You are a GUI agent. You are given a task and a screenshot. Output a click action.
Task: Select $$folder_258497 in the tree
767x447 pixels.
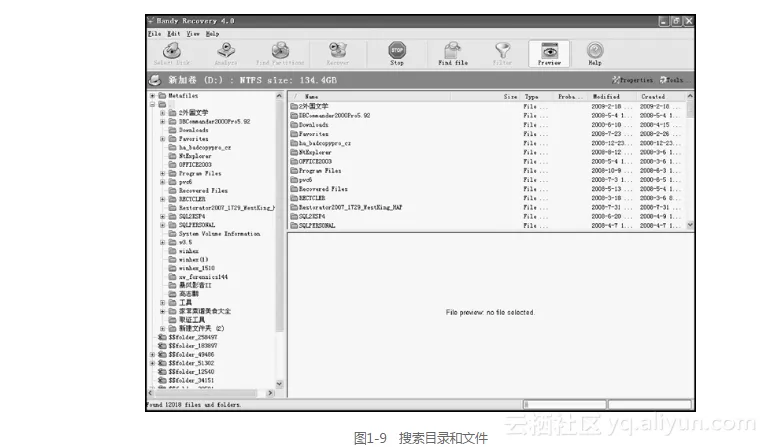pos(193,337)
